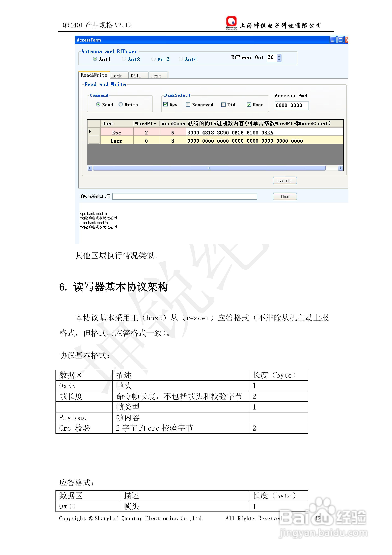This screenshot has width=392, height=555.
Task: Click the WordCoun column header
Action: point(173,124)
